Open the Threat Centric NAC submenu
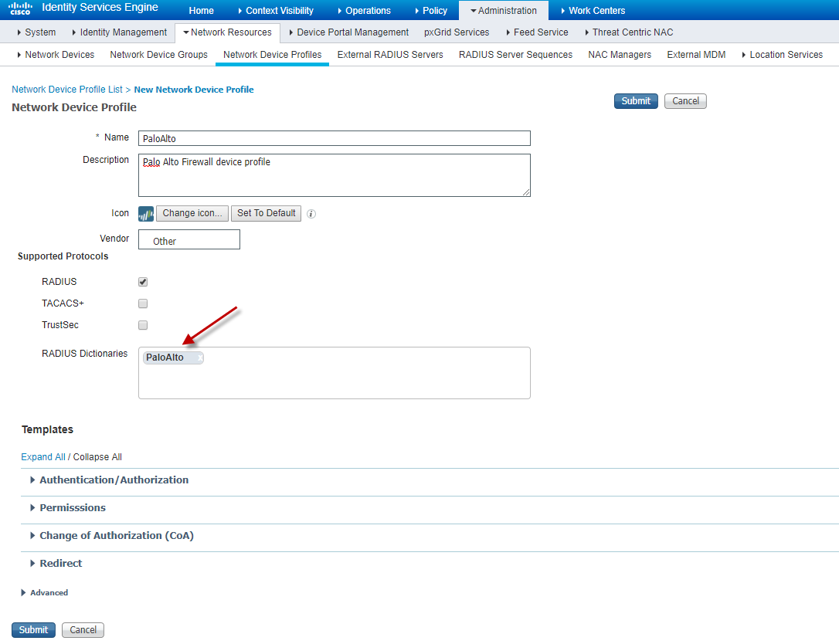 pos(629,32)
